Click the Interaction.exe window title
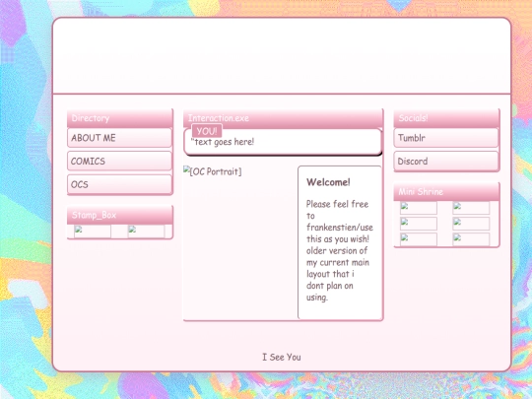532x399 pixels. pos(283,118)
